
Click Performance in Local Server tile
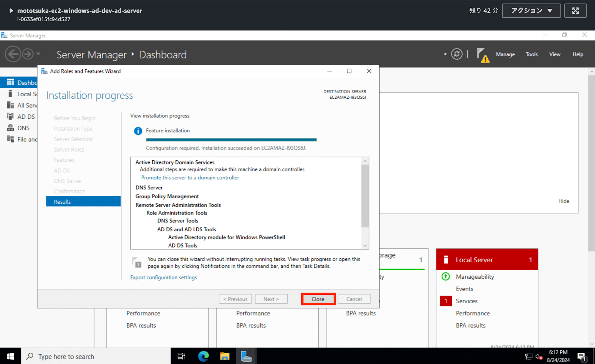click(x=473, y=313)
